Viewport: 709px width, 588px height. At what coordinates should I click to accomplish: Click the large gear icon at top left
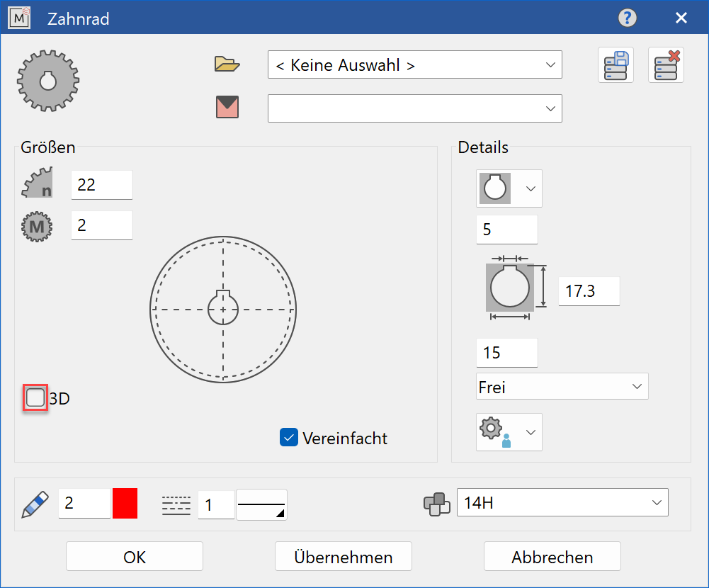pyautogui.click(x=48, y=81)
